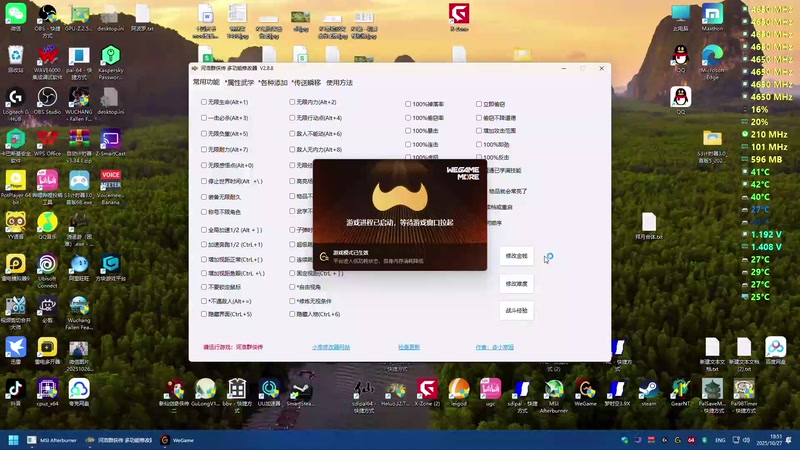
Task: Click the ENG input language indicator
Action: click(x=720, y=440)
